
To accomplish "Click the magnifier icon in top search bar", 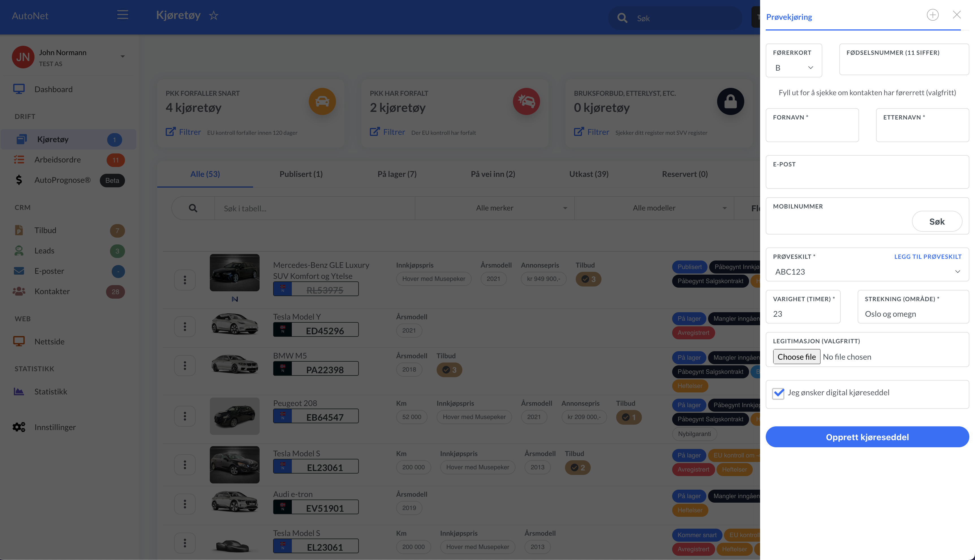I will click(622, 18).
